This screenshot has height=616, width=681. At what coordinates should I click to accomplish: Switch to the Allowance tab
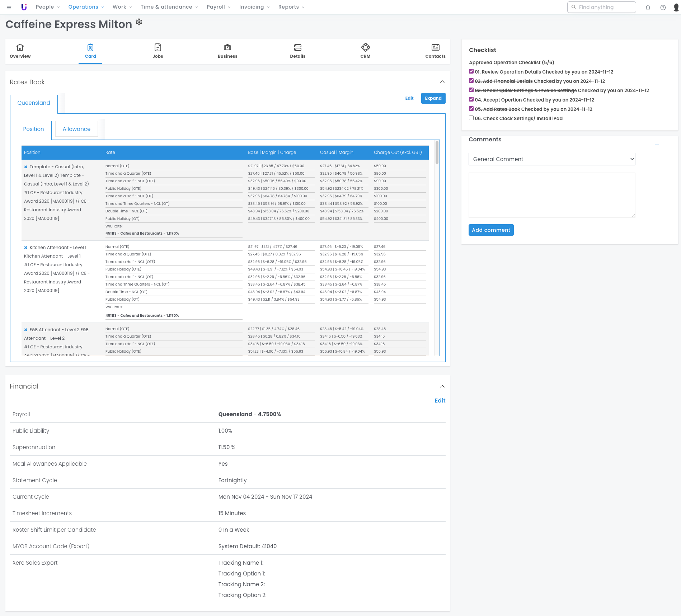(76, 129)
